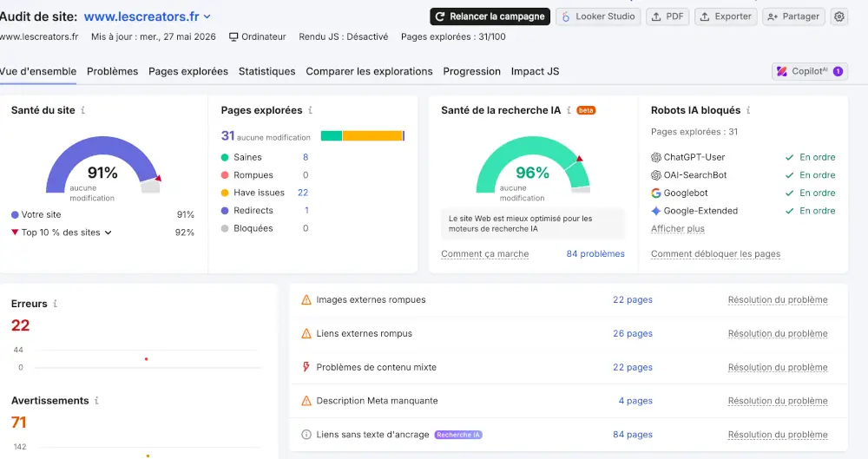The image size is (868, 459).
Task: Click the Ordinateur monitor icon
Action: (x=233, y=37)
